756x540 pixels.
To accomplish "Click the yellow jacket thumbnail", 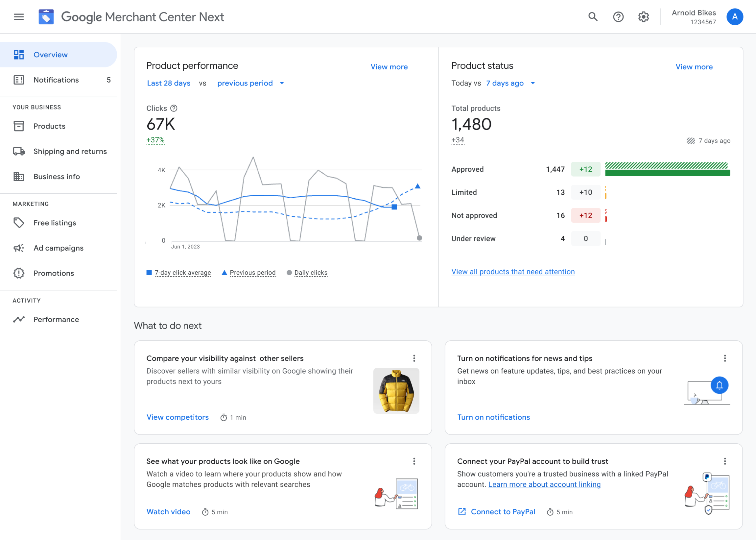I will click(396, 391).
